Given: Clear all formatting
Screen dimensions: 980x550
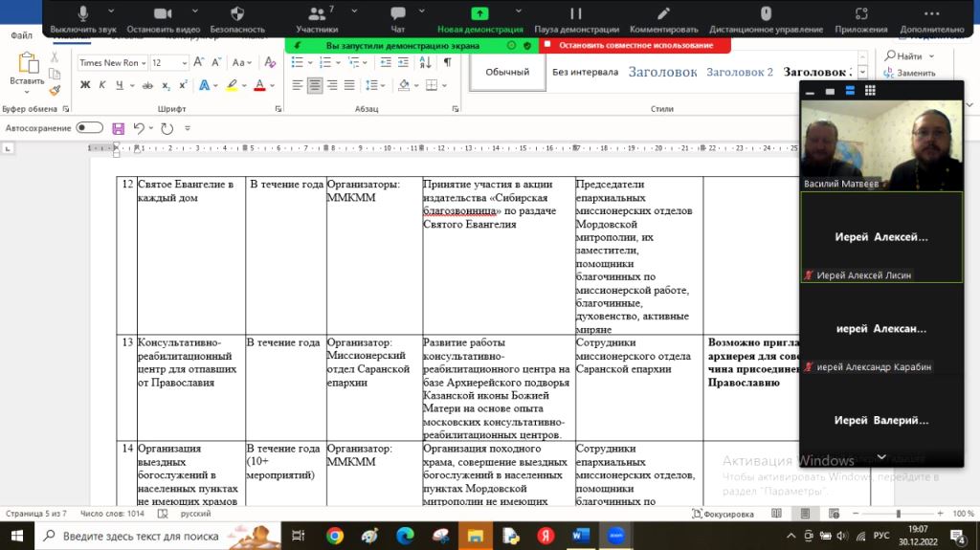Looking at the screenshot, I should [270, 62].
